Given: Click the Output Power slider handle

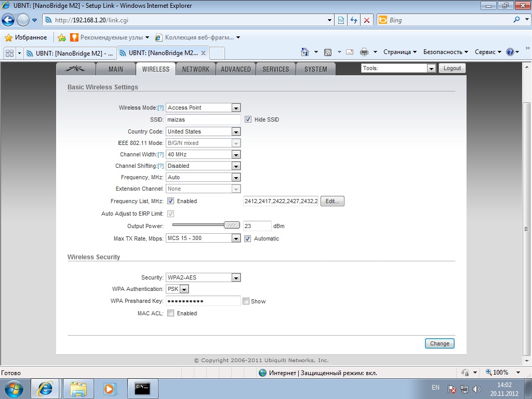Looking at the screenshot, I should tap(232, 225).
